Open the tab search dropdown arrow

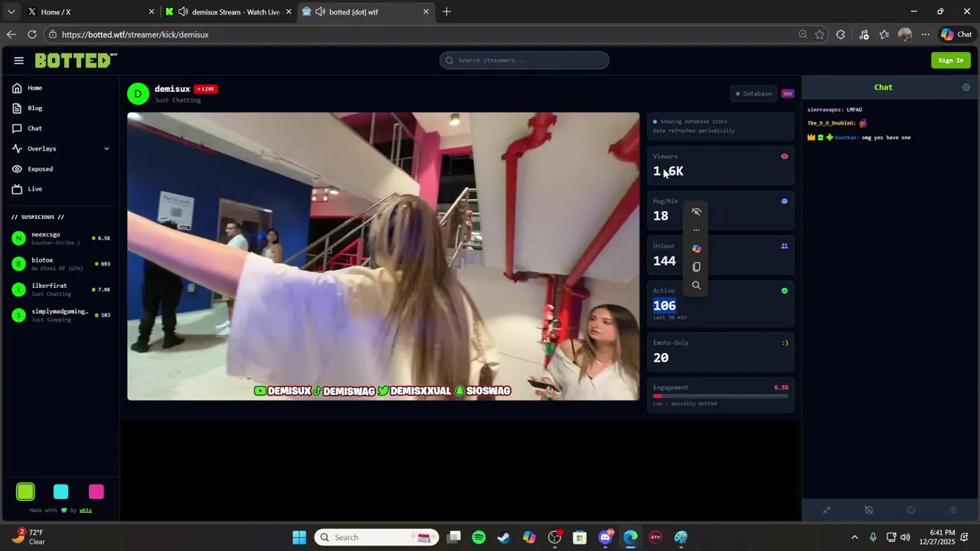[11, 11]
